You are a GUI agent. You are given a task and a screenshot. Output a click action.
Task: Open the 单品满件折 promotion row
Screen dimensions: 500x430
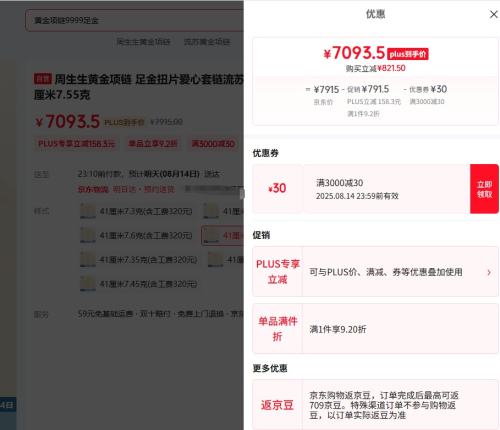pos(375,329)
